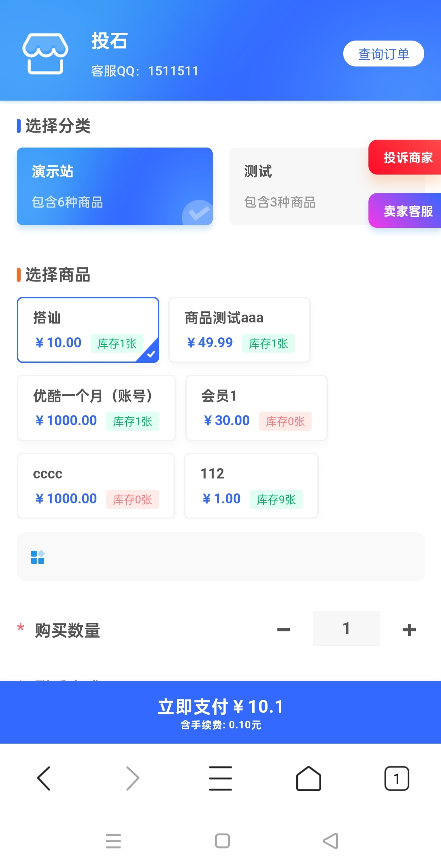The height and width of the screenshot is (868, 441).
Task: Click the browser forward arrow
Action: [133, 778]
